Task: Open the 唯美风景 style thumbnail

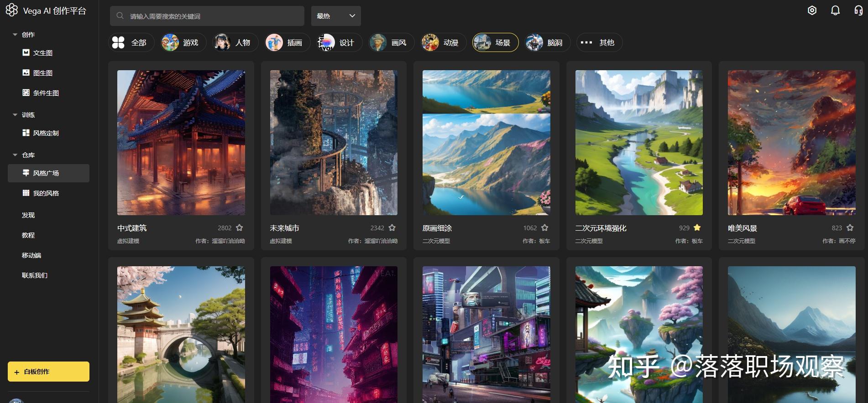Action: (792, 143)
